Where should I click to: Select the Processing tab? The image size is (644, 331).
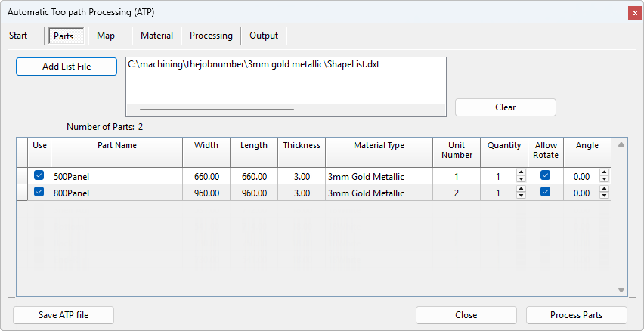[x=211, y=36]
